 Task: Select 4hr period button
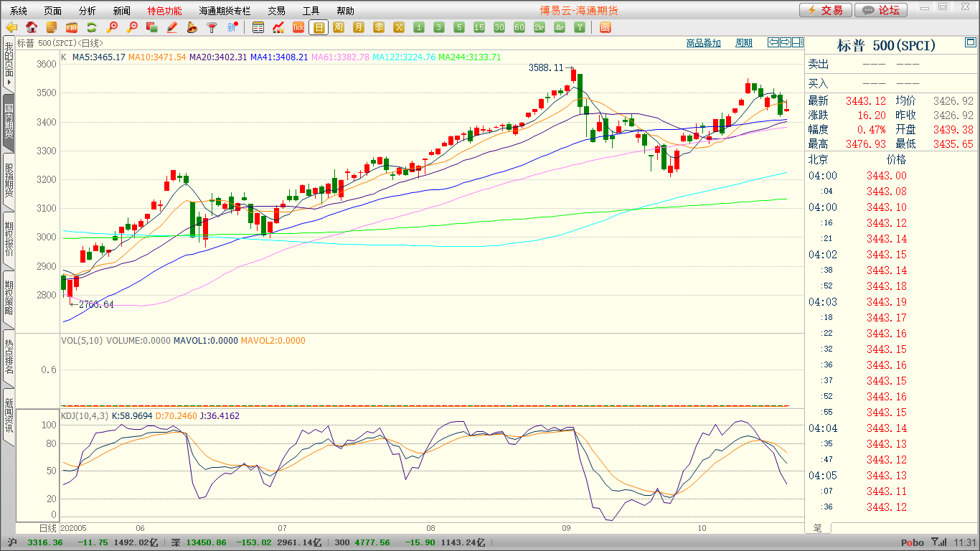coord(560,27)
